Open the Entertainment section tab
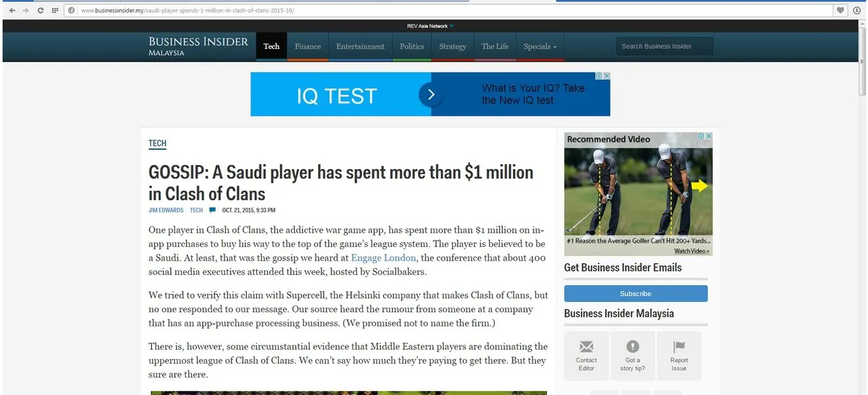Image resolution: width=868 pixels, height=395 pixels. 360,46
